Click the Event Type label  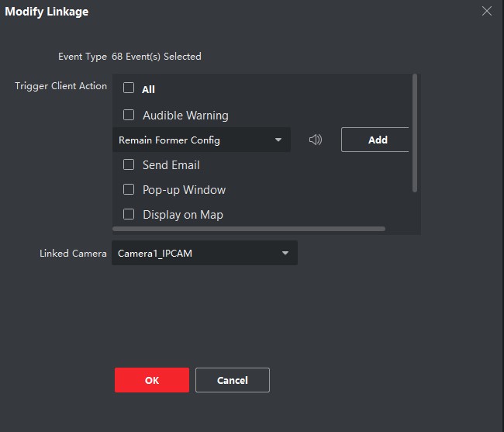click(82, 57)
